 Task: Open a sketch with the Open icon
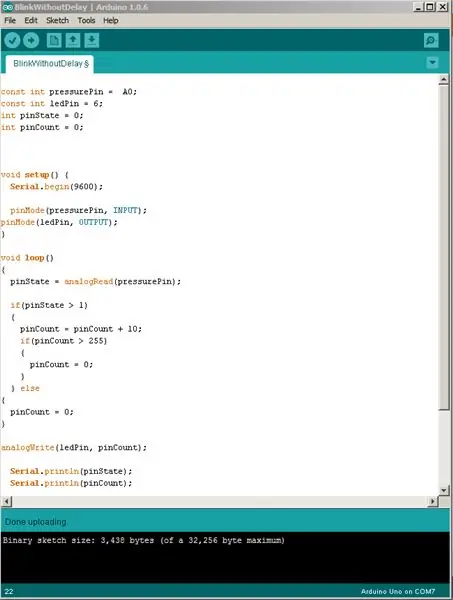(73, 40)
